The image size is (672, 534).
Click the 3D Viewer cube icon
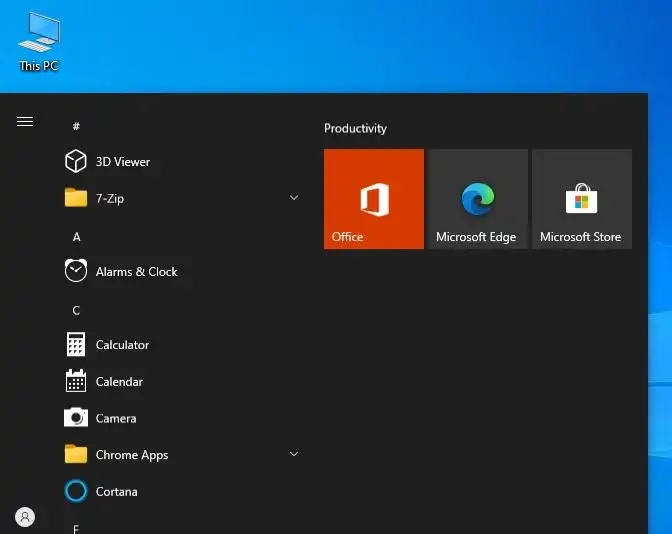(x=76, y=161)
